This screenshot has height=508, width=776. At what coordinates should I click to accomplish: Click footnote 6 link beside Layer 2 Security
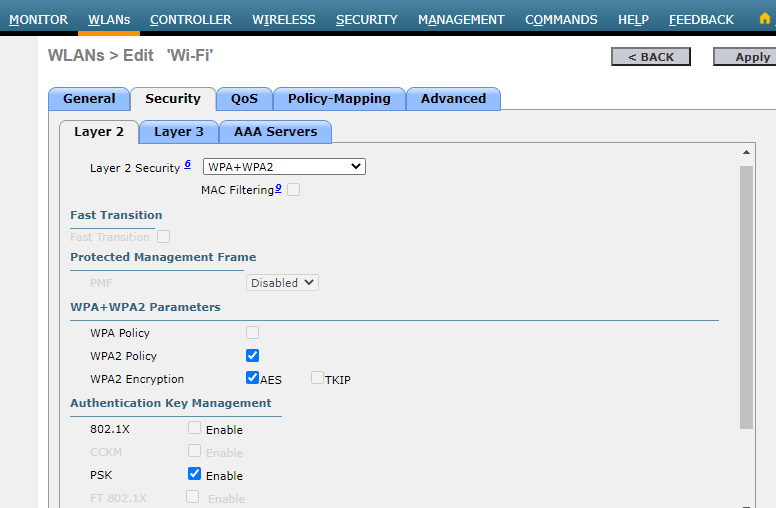tap(187, 165)
